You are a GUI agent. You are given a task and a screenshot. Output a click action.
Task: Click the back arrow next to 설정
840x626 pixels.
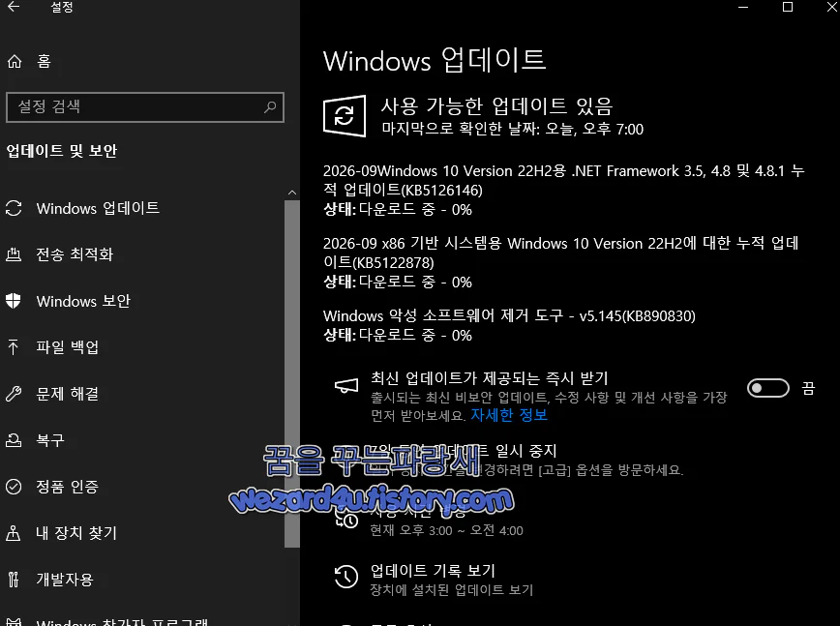14,7
